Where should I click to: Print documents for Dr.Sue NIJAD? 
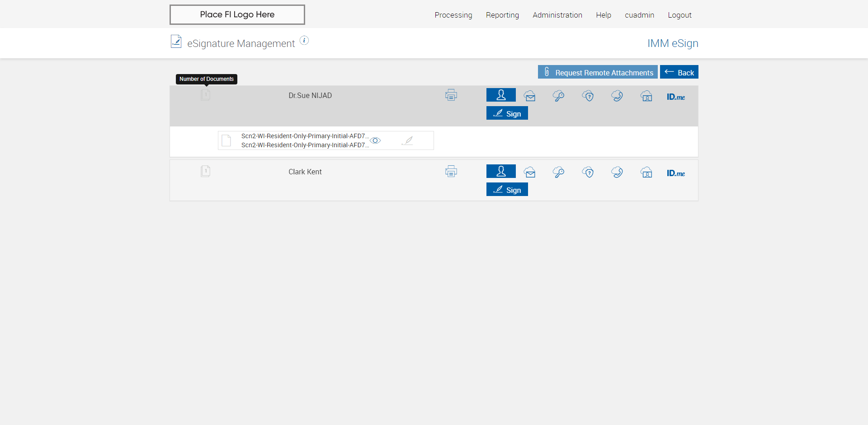coord(451,95)
